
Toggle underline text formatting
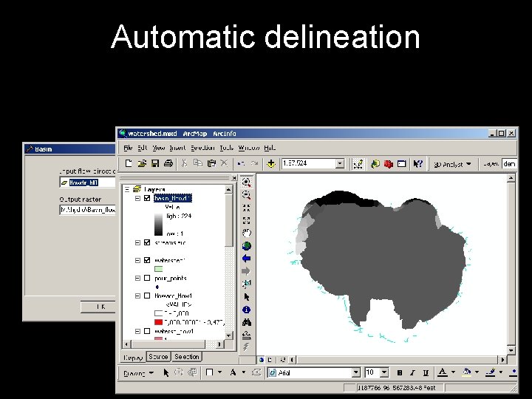pos(426,373)
